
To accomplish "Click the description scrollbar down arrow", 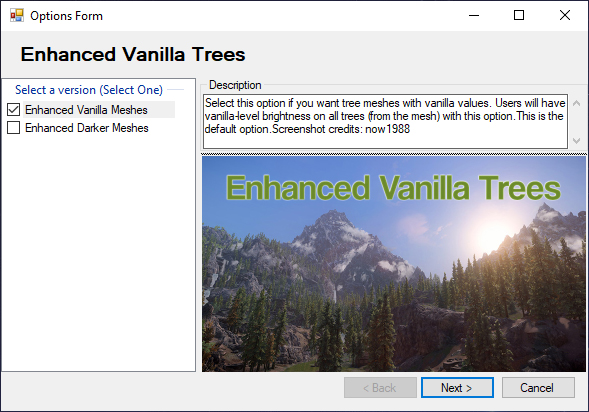I will [577, 140].
